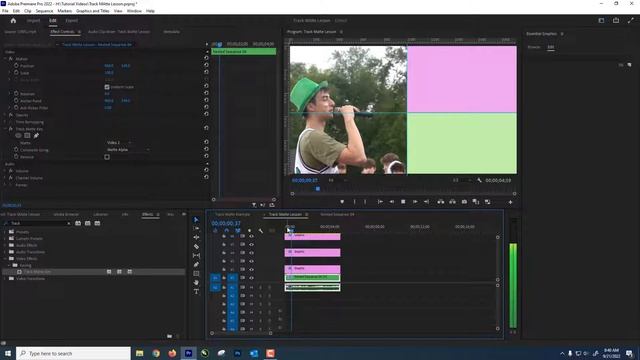The width and height of the screenshot is (640, 360).
Task: Switch to Audio Clip Mixer tab
Action: [x=119, y=31]
